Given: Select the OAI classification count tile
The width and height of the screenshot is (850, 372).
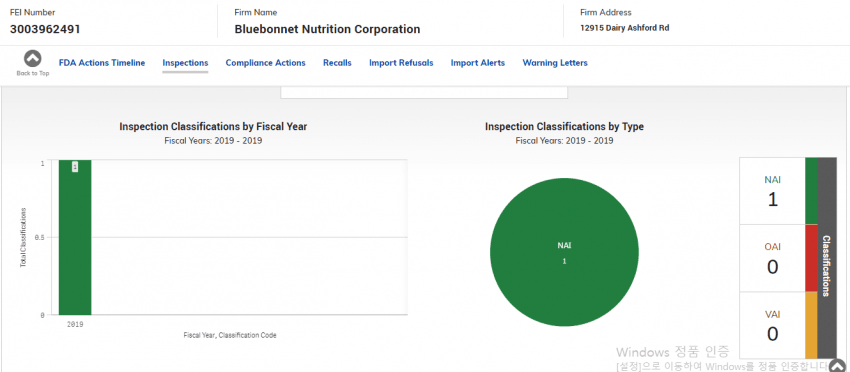Looking at the screenshot, I should (772, 259).
